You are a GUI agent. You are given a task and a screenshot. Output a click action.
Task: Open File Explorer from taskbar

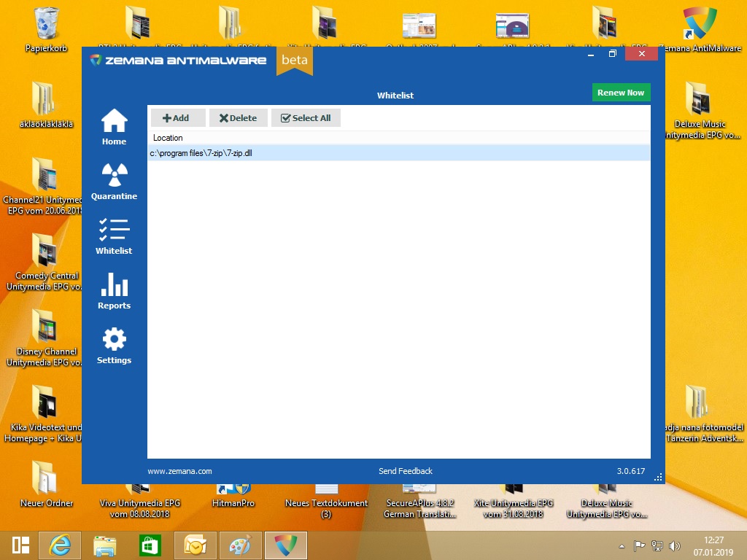click(x=105, y=545)
